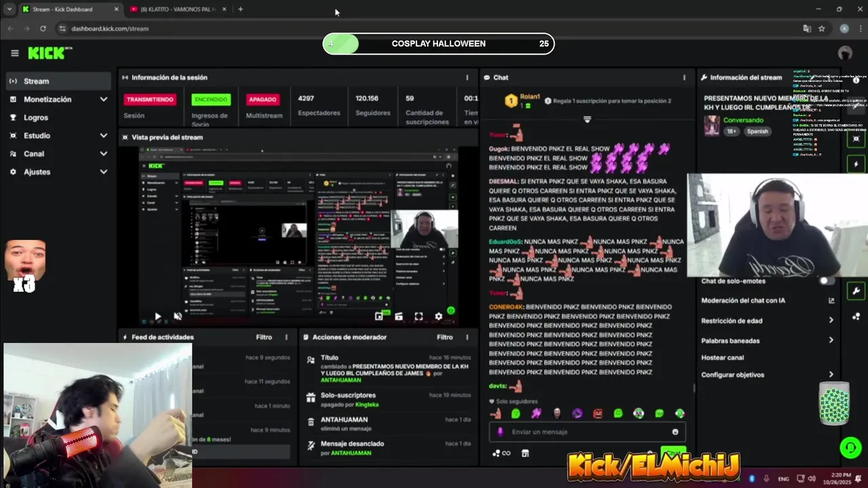Click Filtro in Feed de actividades
Image resolution: width=868 pixels, height=488 pixels.
[264, 337]
